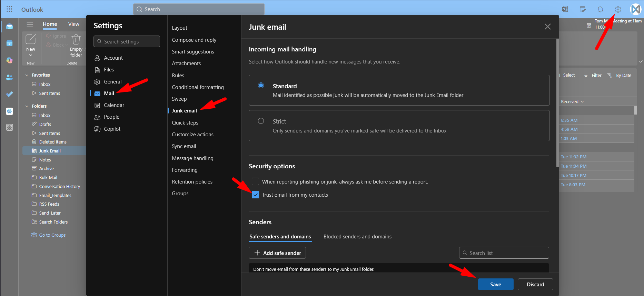Viewport: 644px width, 296px height.
Task: Focus the Search list field
Action: pos(504,253)
